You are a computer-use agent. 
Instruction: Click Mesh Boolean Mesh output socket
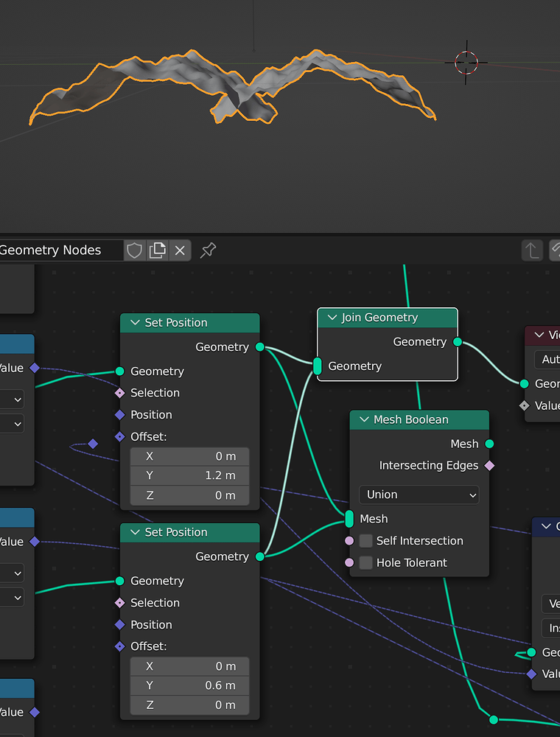click(489, 444)
